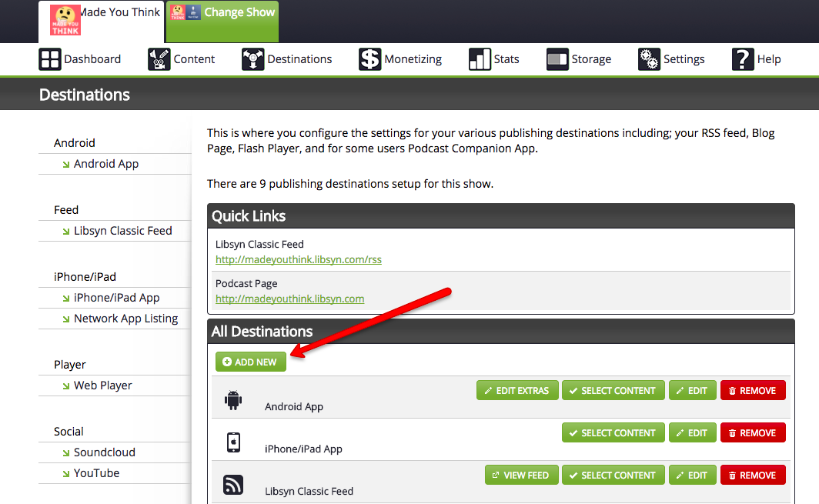Select Soundcloud in sidebar
The image size is (819, 504).
[x=105, y=452]
